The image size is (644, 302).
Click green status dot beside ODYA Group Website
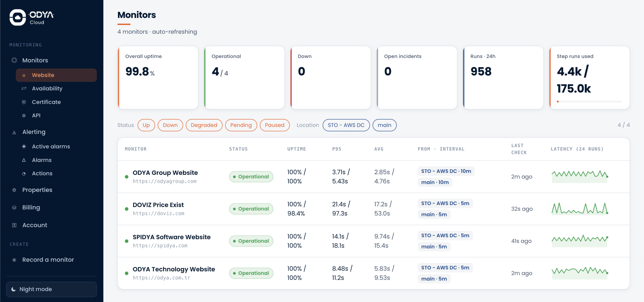click(x=127, y=177)
